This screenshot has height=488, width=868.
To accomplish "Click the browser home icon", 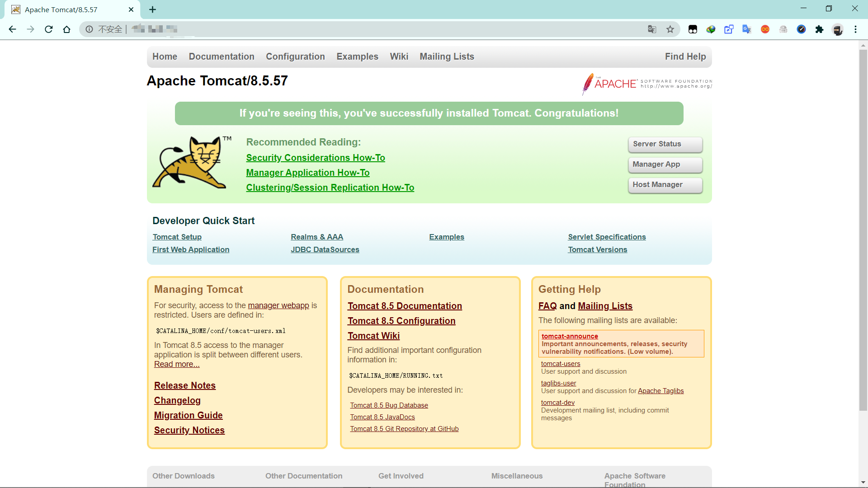I will click(67, 29).
